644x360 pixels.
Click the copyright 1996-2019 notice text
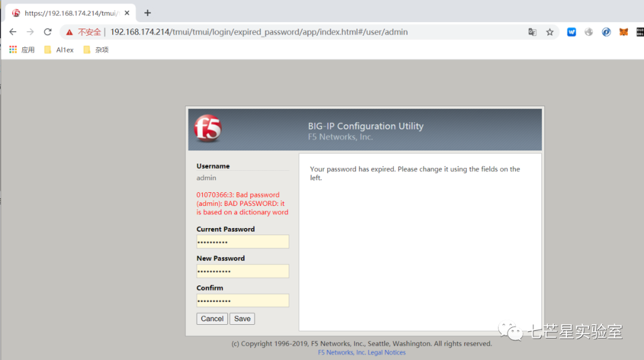pos(361,343)
